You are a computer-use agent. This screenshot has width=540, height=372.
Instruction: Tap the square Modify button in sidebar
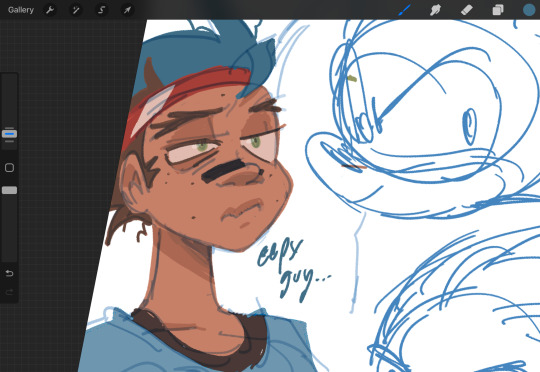[x=9, y=168]
